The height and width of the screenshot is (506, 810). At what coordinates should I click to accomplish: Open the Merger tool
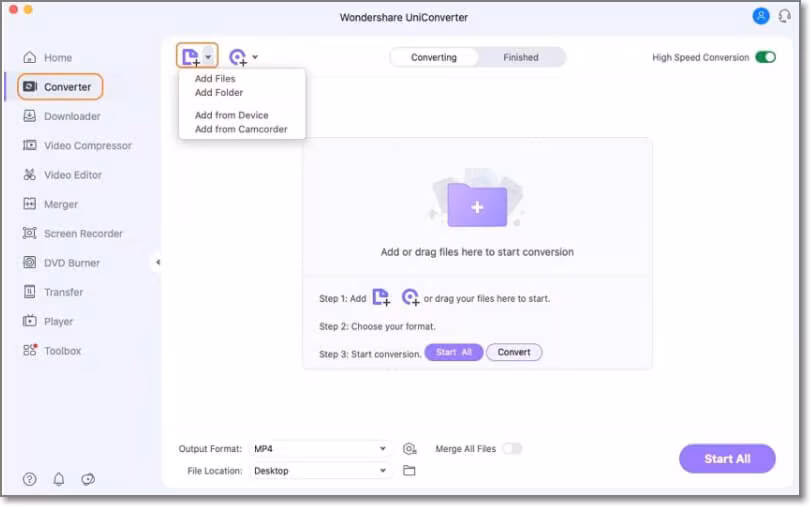[x=50, y=204]
